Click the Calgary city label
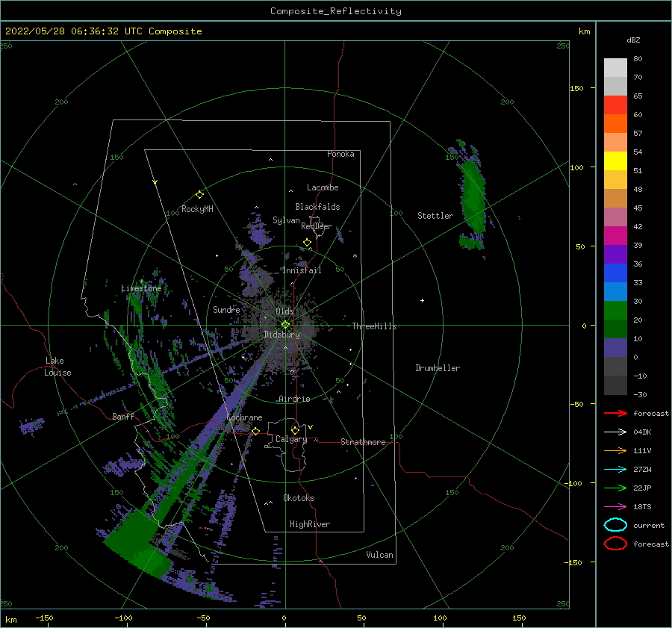Screen dimensions: 672x628 coord(291,439)
